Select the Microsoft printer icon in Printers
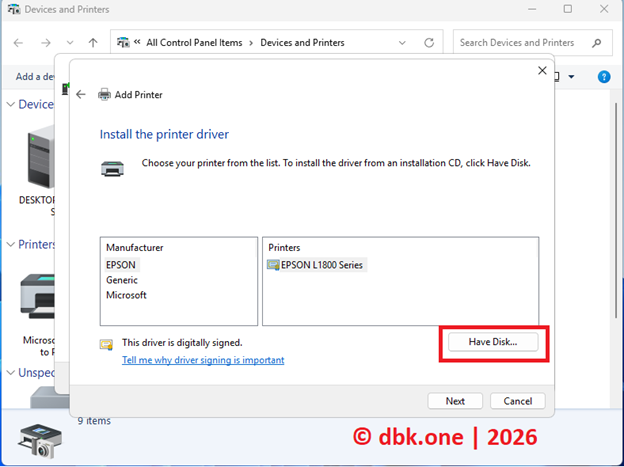 point(42,295)
